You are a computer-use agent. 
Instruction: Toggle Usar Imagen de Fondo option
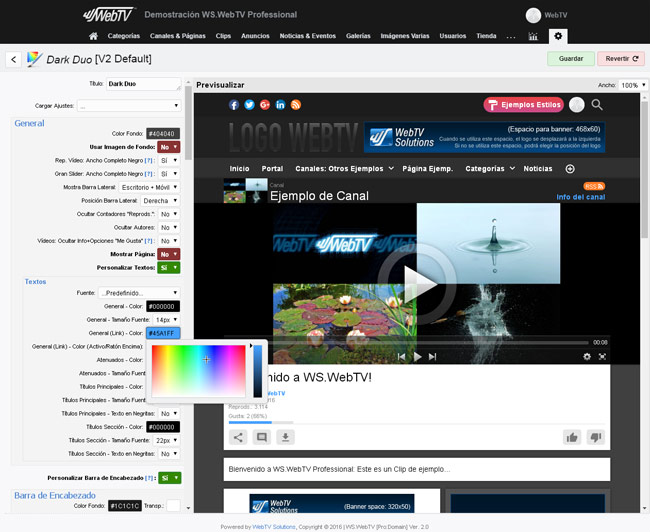[169, 147]
